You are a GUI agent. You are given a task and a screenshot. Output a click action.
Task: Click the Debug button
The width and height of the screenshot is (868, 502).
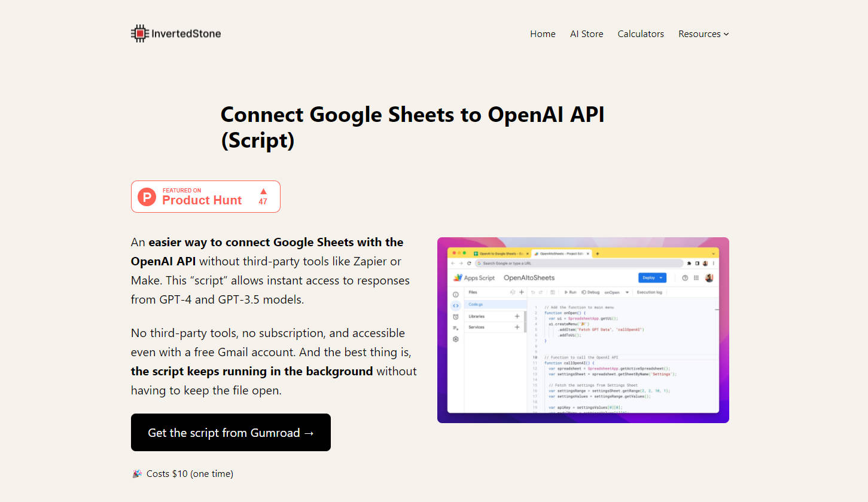pos(592,292)
